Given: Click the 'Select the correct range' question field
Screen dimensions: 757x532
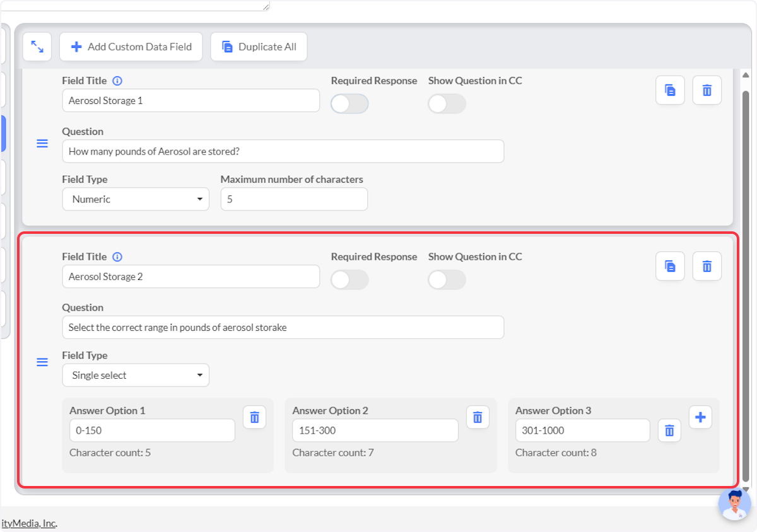Looking at the screenshot, I should [283, 327].
